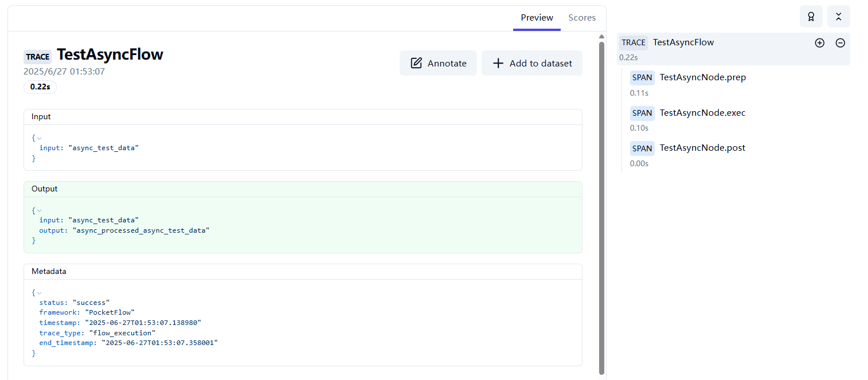Select the TestAsyncNode.exec span
This screenshot has width=868, height=380.
[702, 113]
